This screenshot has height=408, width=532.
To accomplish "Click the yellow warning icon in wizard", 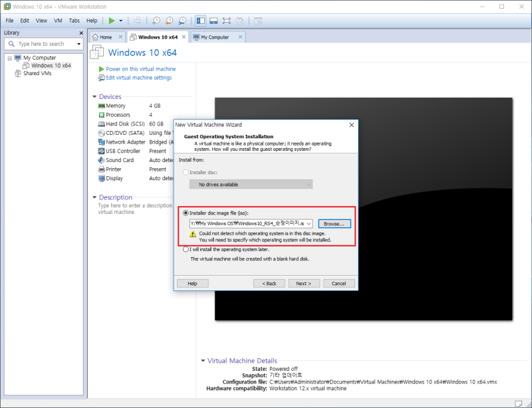I will tap(193, 234).
